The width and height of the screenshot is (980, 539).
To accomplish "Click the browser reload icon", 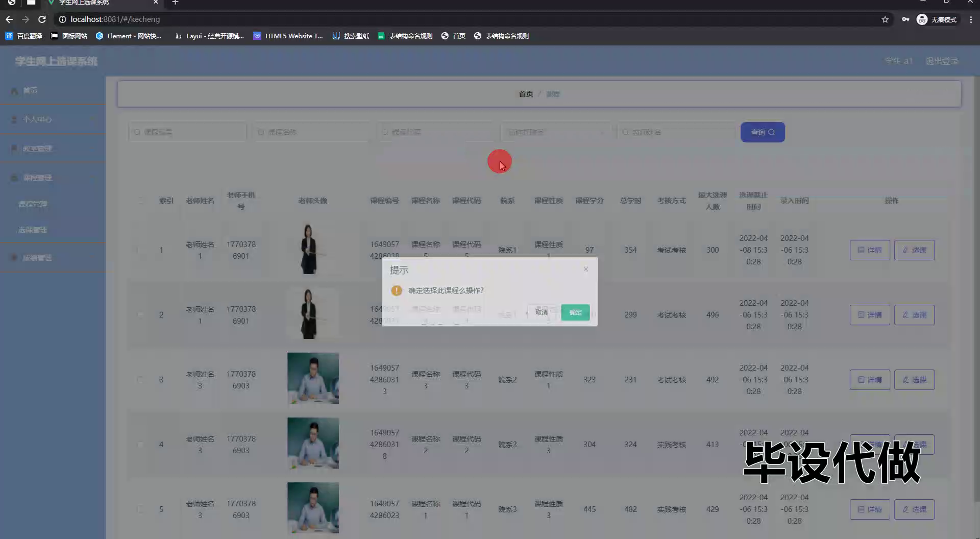I will (42, 19).
